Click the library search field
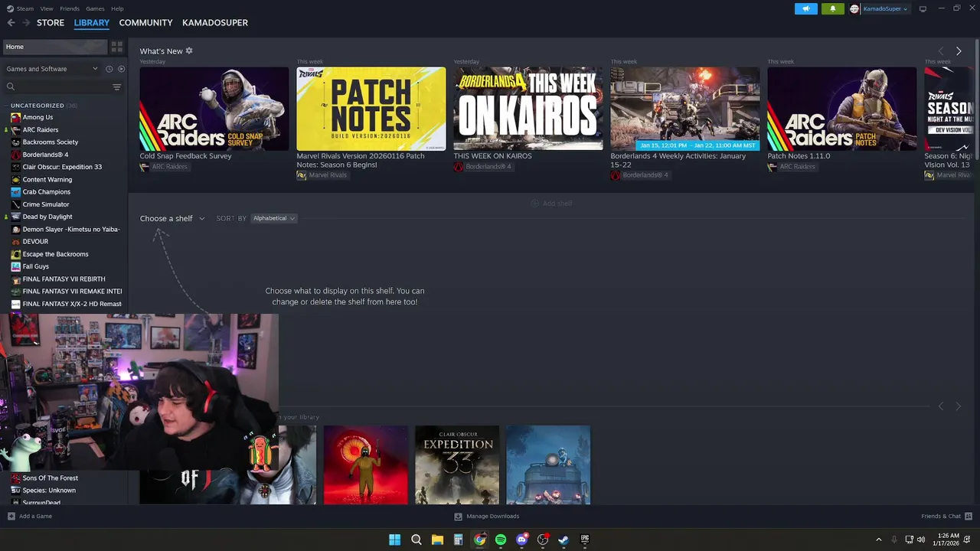Image resolution: width=980 pixels, height=551 pixels. pos(57,86)
